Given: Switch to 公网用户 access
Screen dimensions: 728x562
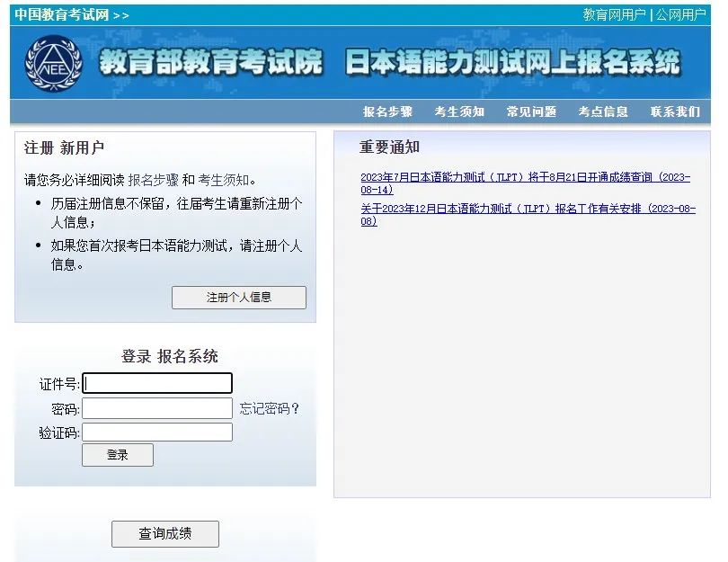Looking at the screenshot, I should [x=680, y=14].
